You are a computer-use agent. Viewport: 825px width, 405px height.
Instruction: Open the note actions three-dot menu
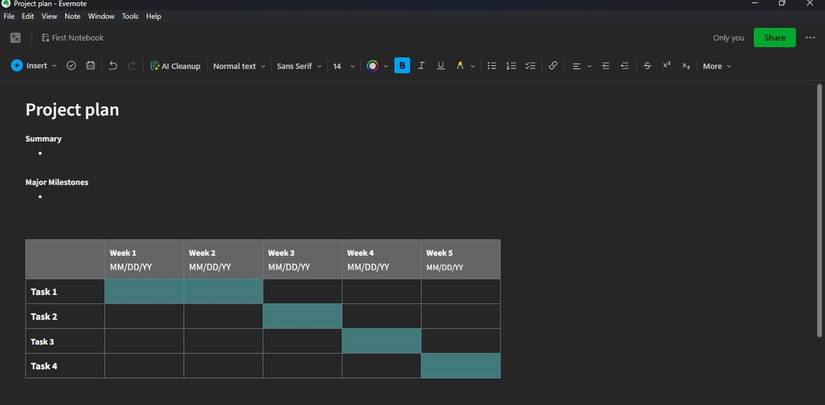[810, 38]
